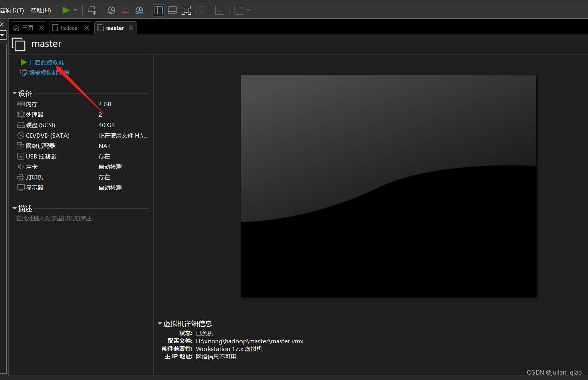Select the 内存 device row
The height and width of the screenshot is (380, 588).
(x=83, y=104)
